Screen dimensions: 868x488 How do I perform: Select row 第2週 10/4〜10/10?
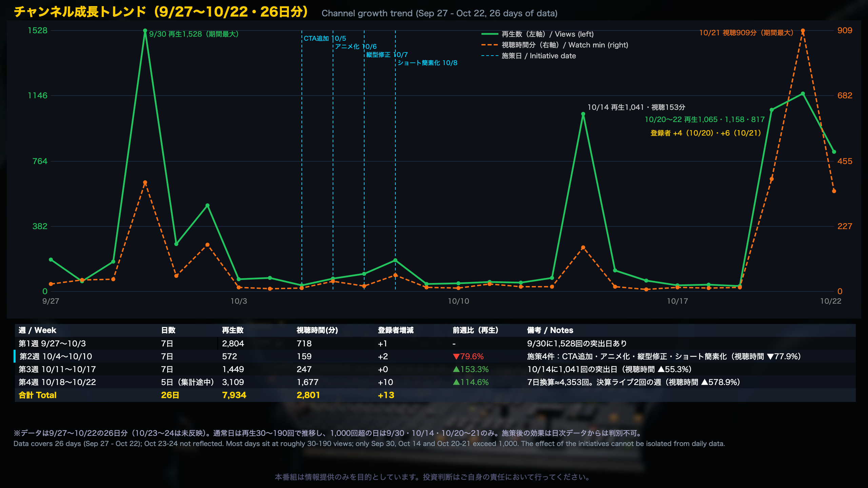coord(435,357)
